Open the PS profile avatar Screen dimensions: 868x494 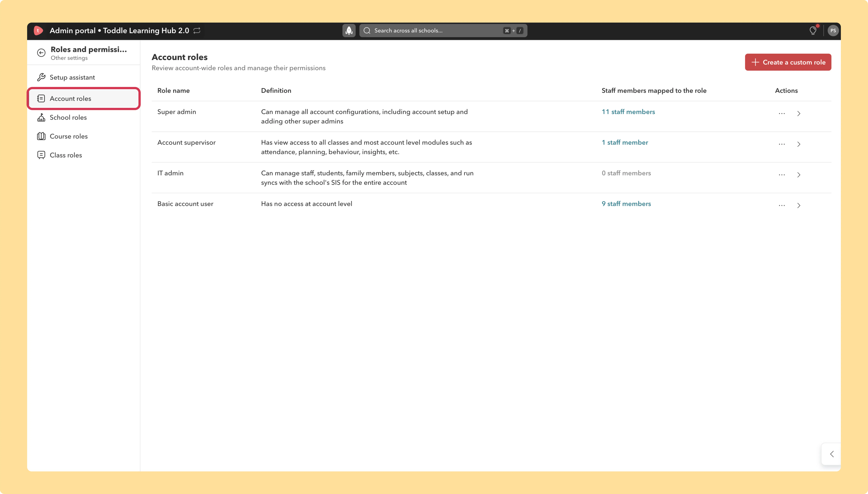833,30
